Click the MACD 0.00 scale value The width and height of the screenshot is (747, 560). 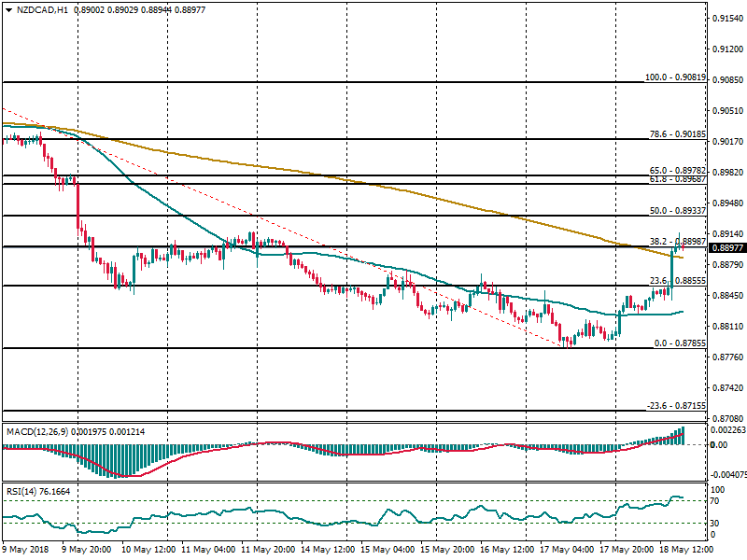(719, 445)
